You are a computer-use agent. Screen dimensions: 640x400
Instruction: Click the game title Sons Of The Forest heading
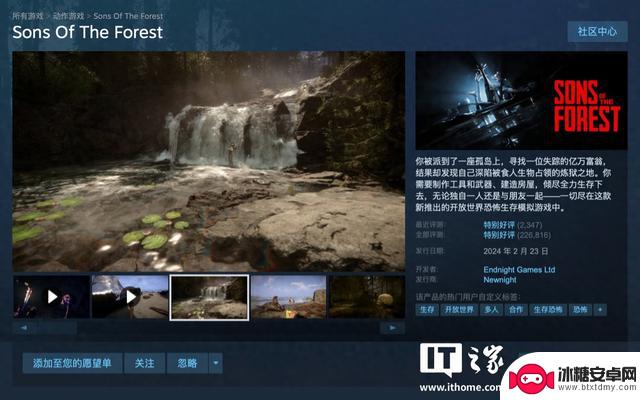point(88,33)
